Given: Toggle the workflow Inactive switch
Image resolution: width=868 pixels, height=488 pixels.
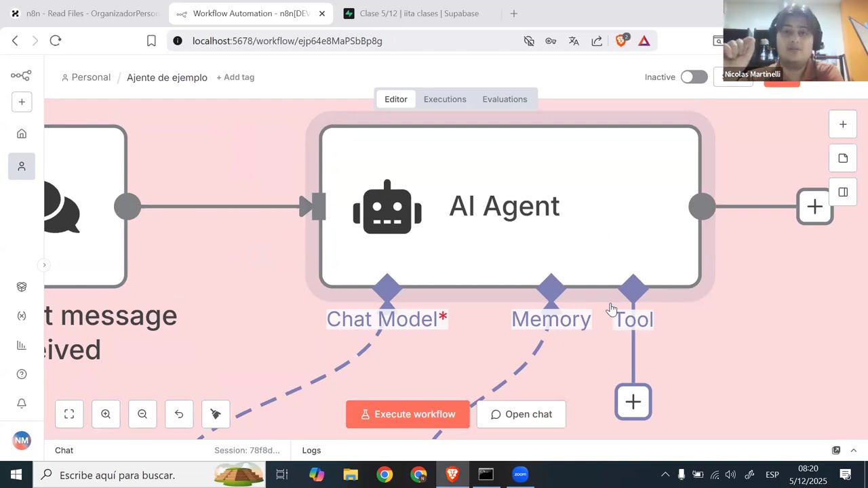Looking at the screenshot, I should click(x=694, y=77).
